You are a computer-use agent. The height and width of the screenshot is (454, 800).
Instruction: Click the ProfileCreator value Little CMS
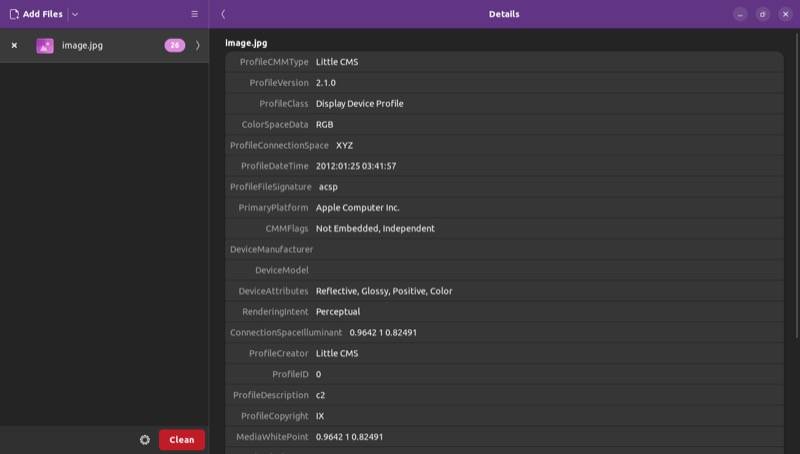coord(337,354)
